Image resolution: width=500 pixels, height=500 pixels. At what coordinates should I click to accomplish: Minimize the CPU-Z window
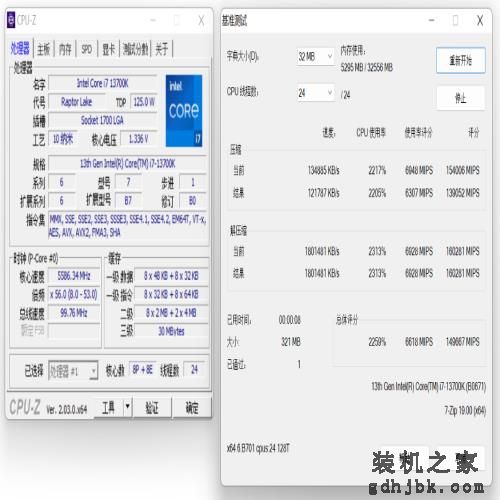click(x=153, y=21)
